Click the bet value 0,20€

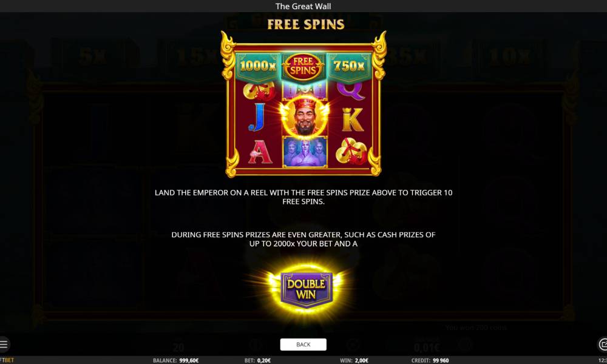click(263, 360)
